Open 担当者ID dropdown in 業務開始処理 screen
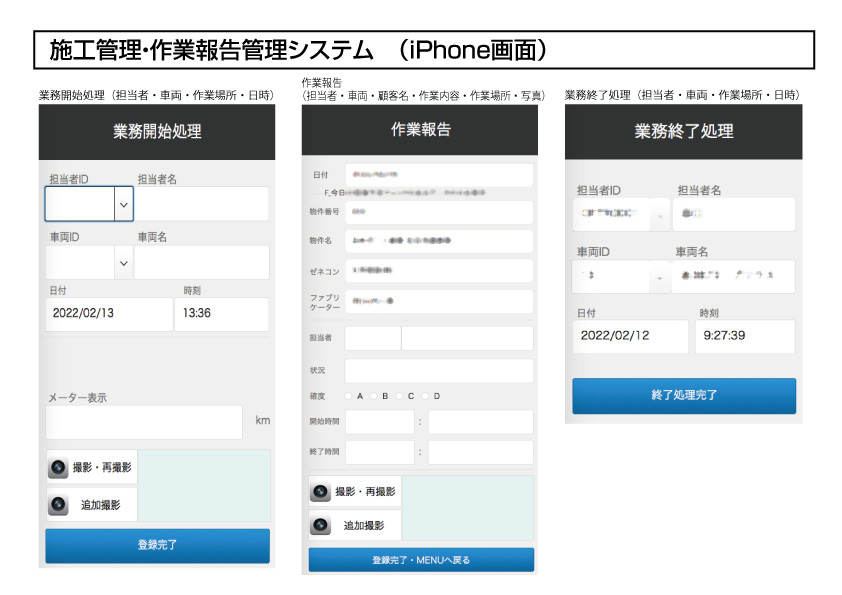The width and height of the screenshot is (842, 595). [124, 204]
